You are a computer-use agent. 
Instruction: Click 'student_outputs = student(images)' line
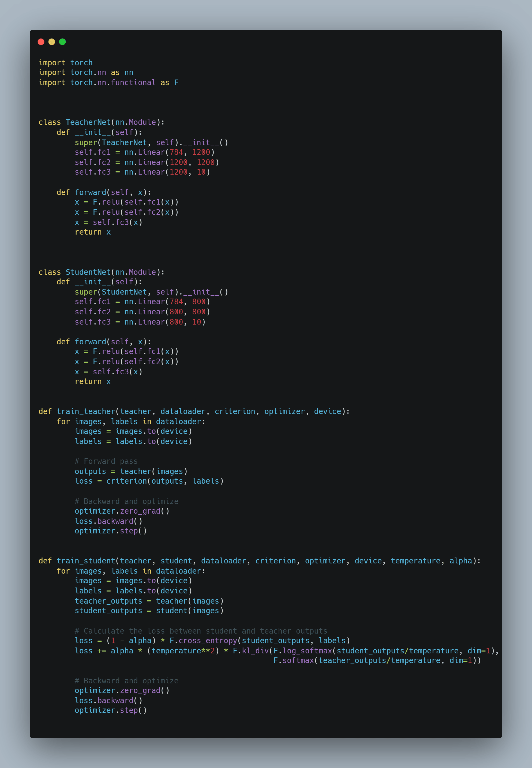tap(149, 610)
